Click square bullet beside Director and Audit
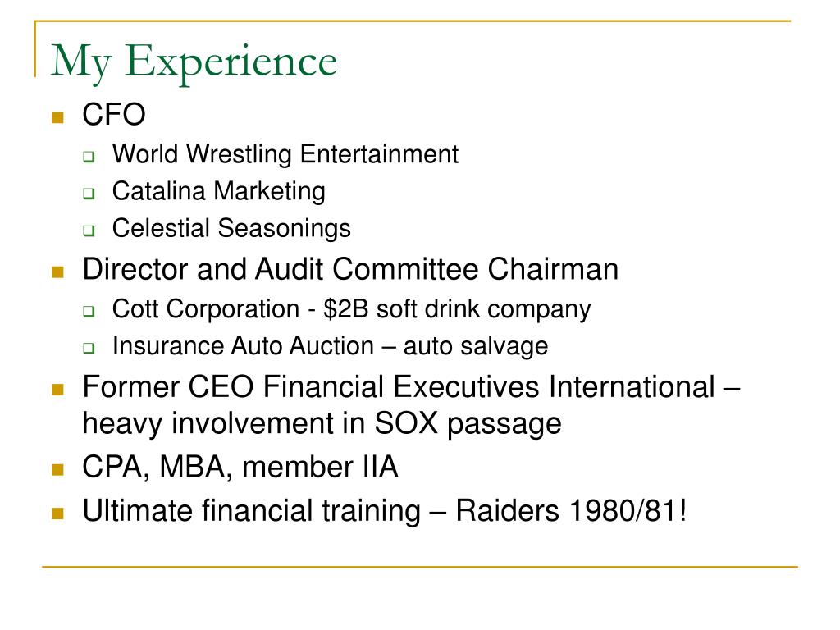The width and height of the screenshot is (840, 630). click(x=58, y=272)
